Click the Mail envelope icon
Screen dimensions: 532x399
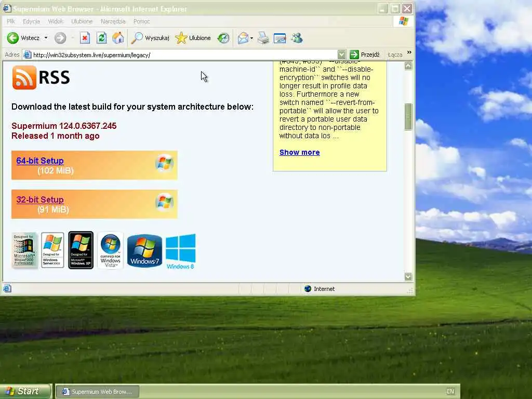[243, 38]
